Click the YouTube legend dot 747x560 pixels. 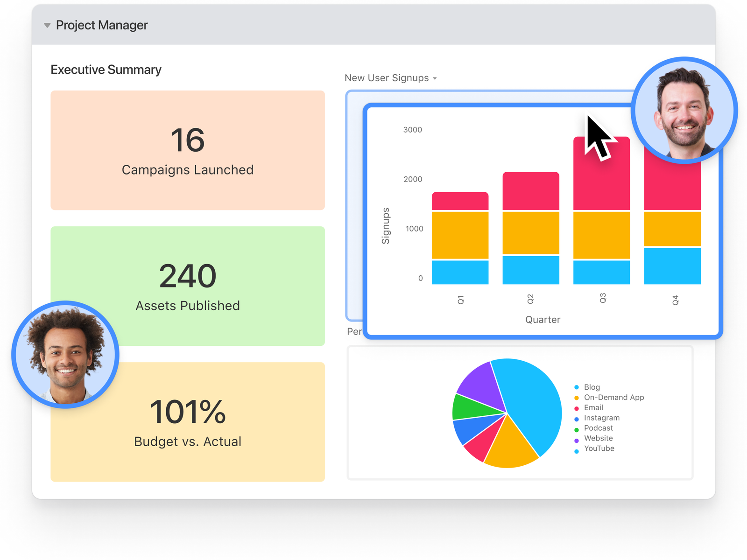pyautogui.click(x=577, y=451)
